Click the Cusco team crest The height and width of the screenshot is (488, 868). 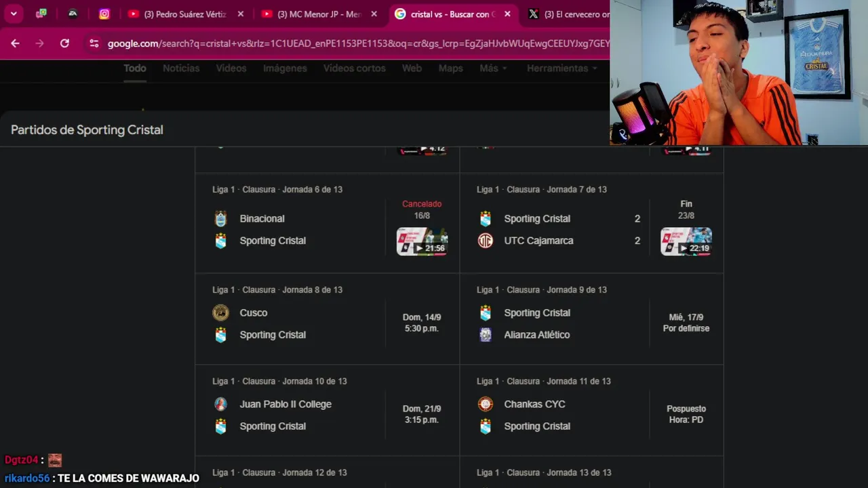[220, 312]
